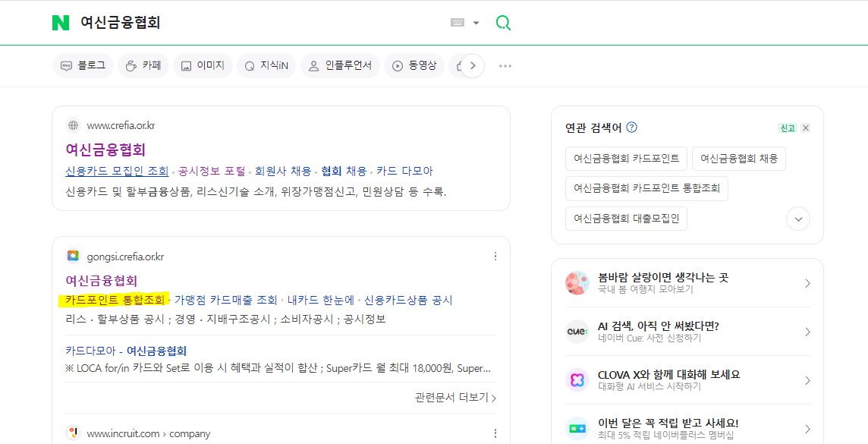The image size is (868, 444).
Task: Switch to the 동영상 tab
Action: point(414,66)
